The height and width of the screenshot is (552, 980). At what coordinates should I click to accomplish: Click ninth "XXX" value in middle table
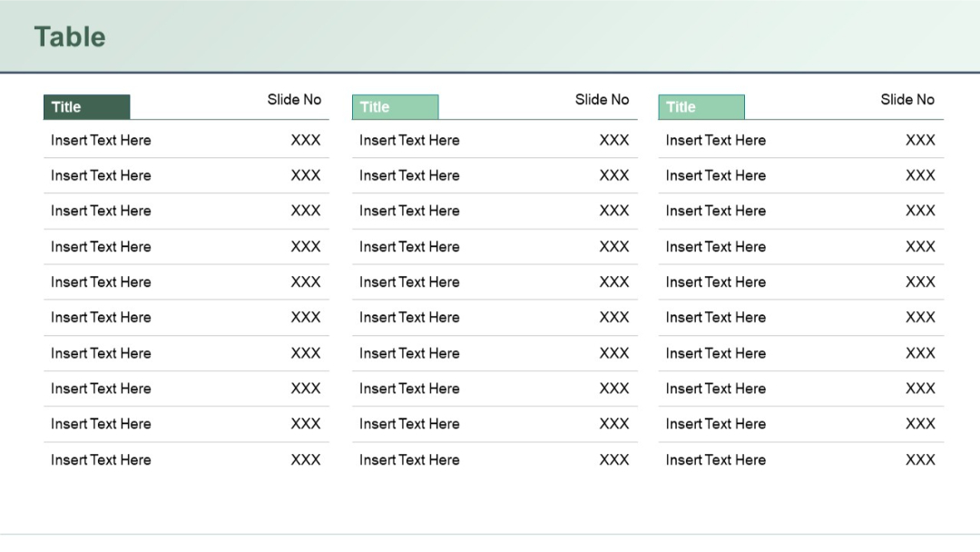tap(614, 424)
